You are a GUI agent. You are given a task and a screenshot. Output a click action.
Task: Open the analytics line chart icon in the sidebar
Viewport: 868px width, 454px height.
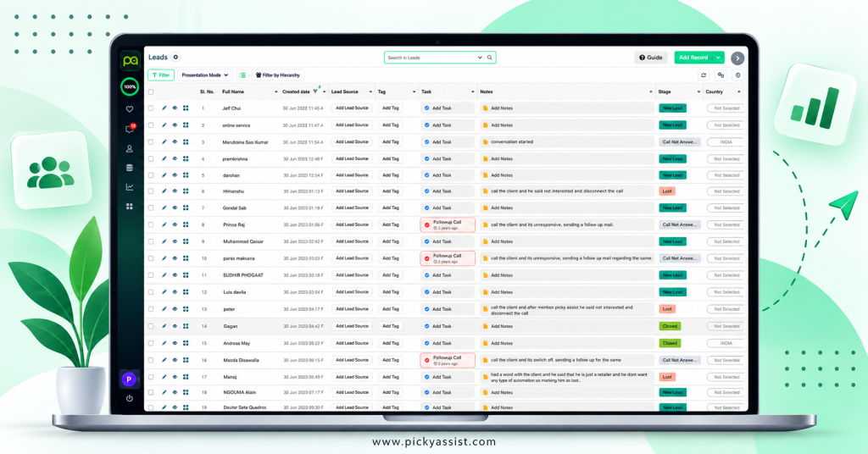130,187
